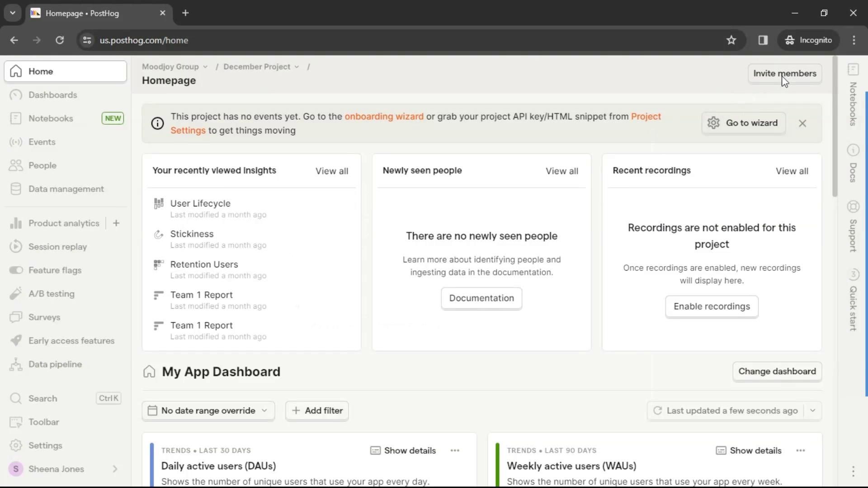Open the Notebooks side panel icon
Viewport: 868px width, 488px height.
click(853, 70)
